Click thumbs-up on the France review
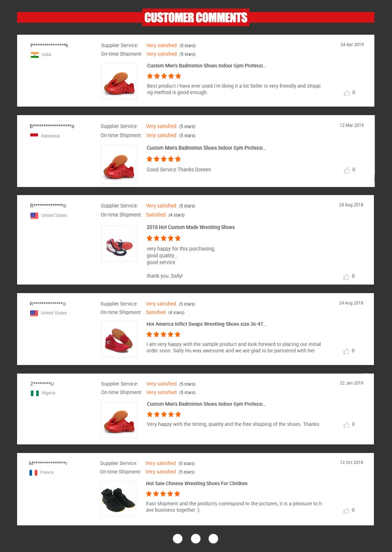This screenshot has width=392, height=552. click(346, 511)
